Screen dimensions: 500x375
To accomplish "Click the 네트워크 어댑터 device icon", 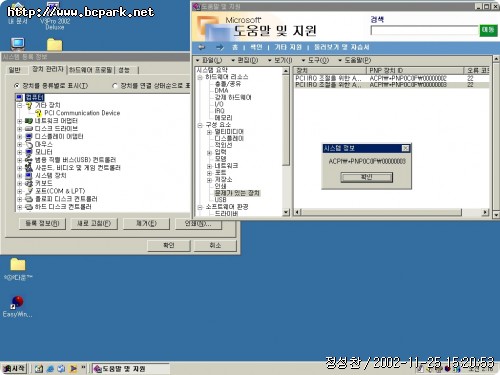I will coord(29,121).
